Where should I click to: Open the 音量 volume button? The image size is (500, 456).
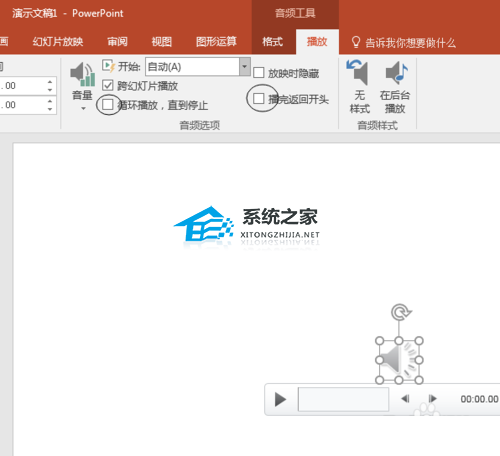coord(82,86)
